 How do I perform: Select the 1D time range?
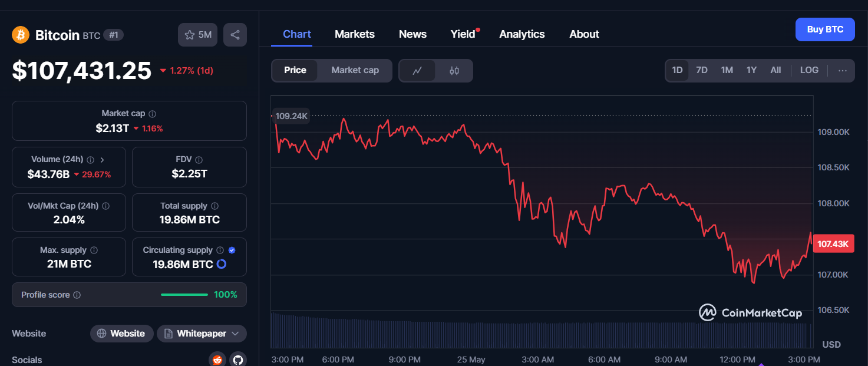pos(677,70)
